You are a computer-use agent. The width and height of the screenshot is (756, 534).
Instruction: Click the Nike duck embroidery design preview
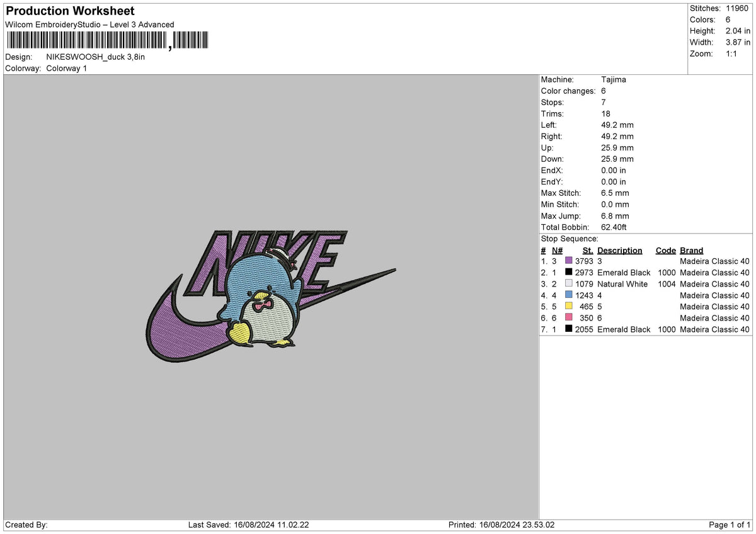coord(271,297)
